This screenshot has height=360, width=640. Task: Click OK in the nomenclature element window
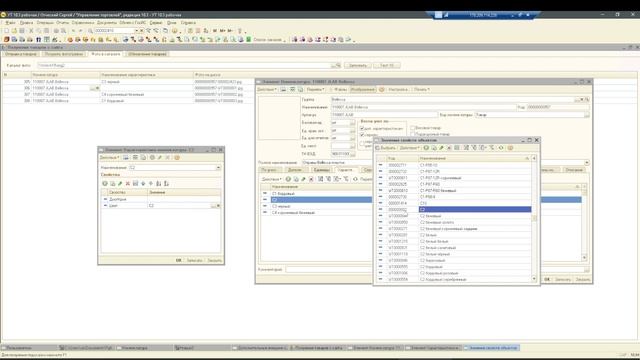547,280
